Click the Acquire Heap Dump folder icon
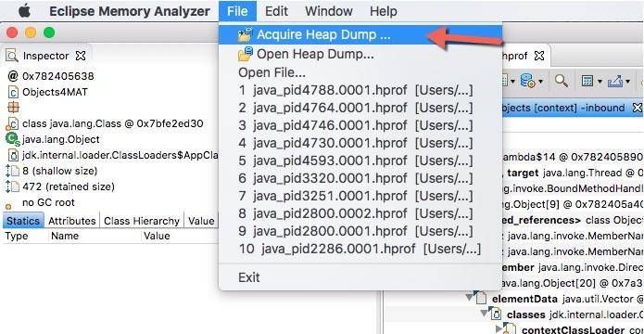Image resolution: width=644 pixels, height=334 pixels. point(246,34)
